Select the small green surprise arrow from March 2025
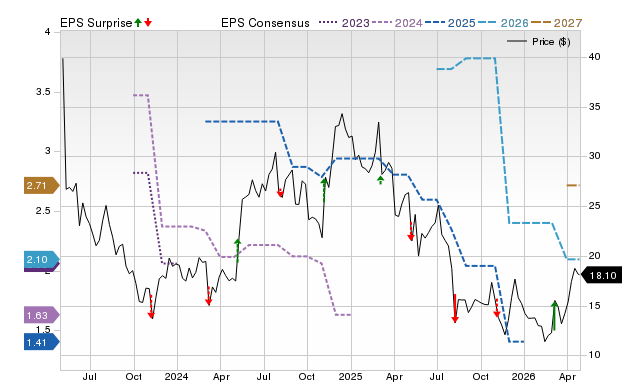The height and width of the screenshot is (382, 640). point(380,180)
